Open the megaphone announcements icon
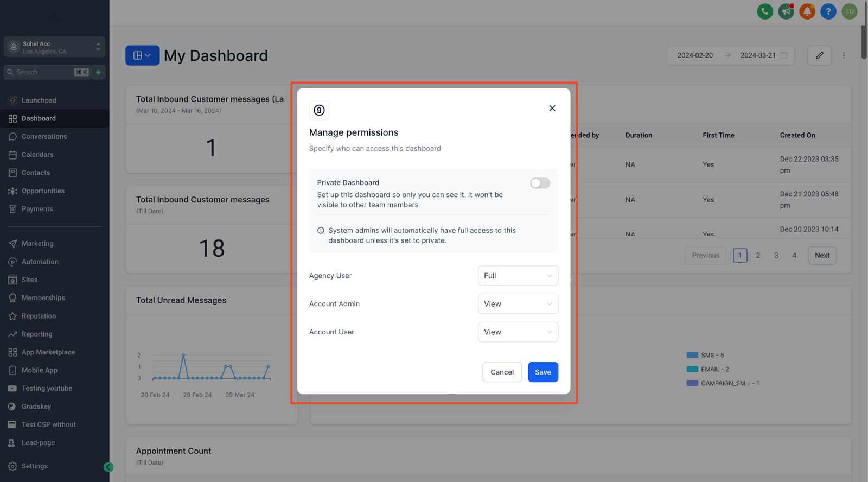 click(786, 11)
